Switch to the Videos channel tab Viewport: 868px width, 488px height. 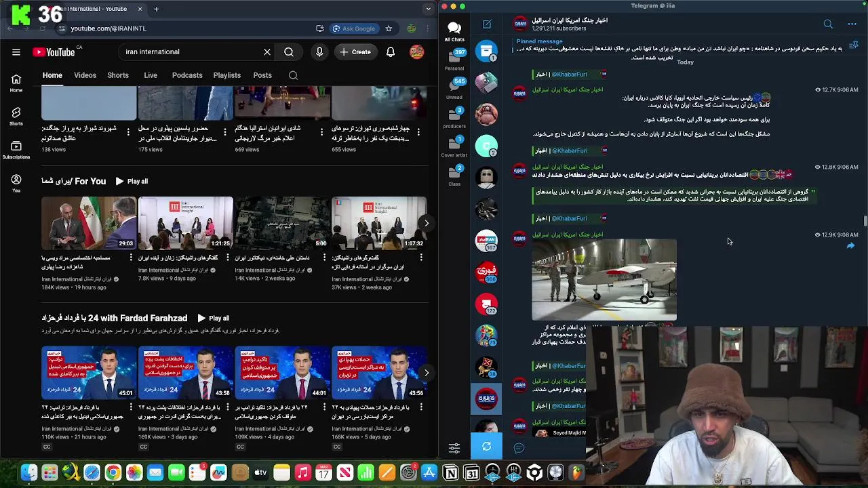tap(85, 75)
